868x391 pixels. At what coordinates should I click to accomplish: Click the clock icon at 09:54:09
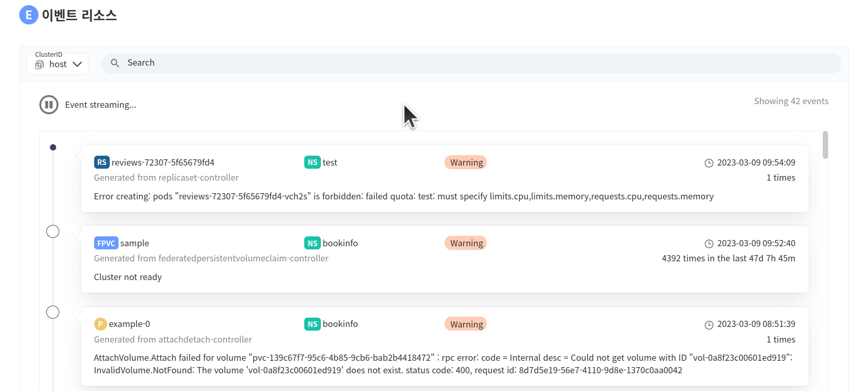pyautogui.click(x=709, y=163)
